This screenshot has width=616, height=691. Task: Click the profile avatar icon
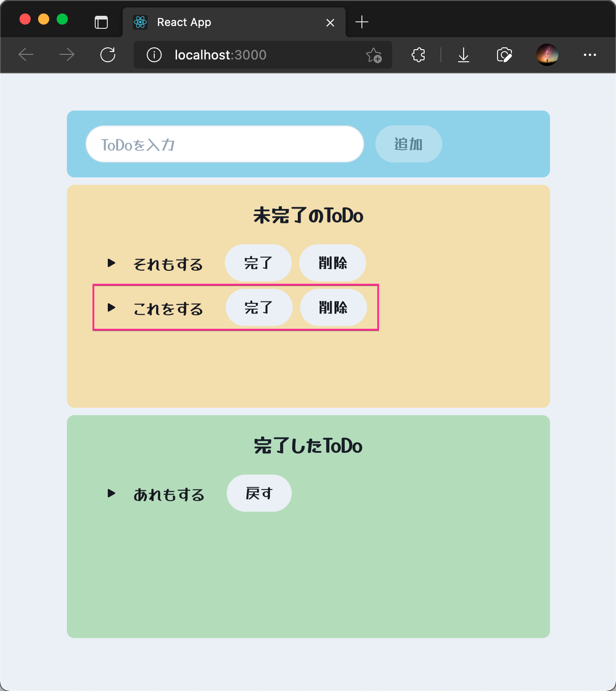[547, 55]
